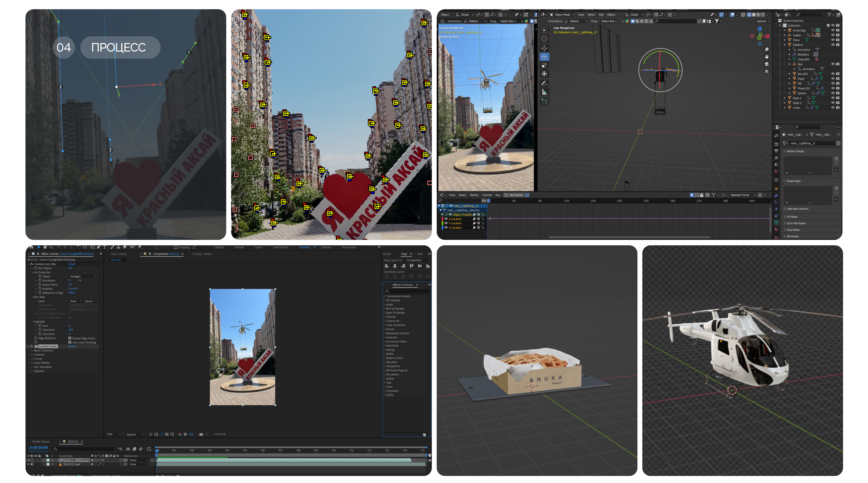The width and height of the screenshot is (868, 483).
Task: Uncheck Repeat Edge Pixels checkbox
Action: tap(70, 338)
